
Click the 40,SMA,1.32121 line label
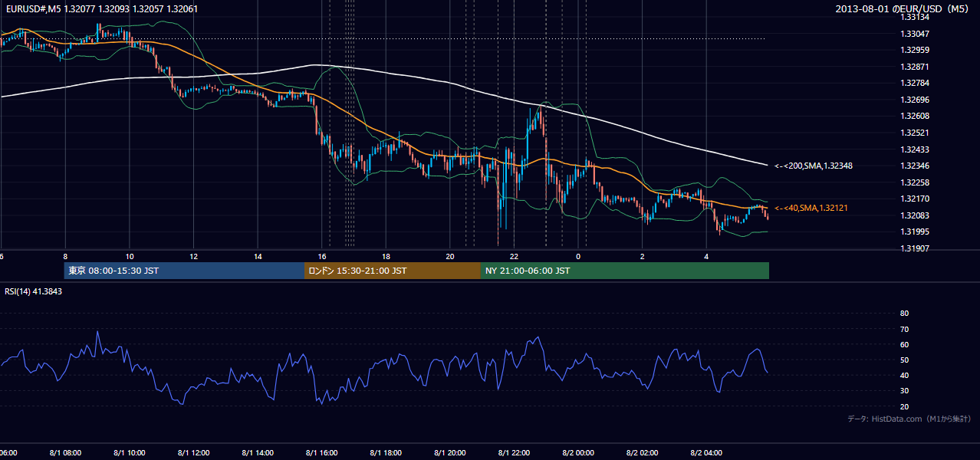point(811,208)
